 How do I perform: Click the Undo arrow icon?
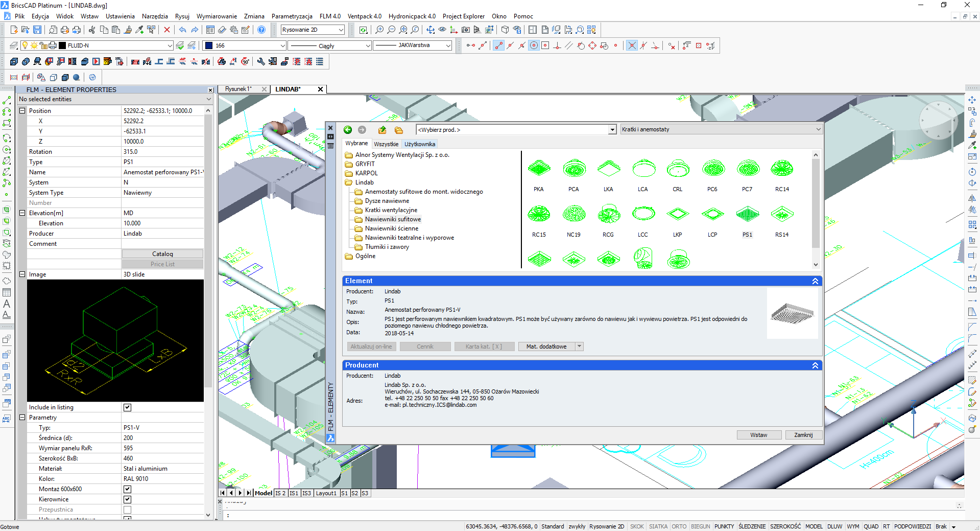pyautogui.click(x=182, y=30)
